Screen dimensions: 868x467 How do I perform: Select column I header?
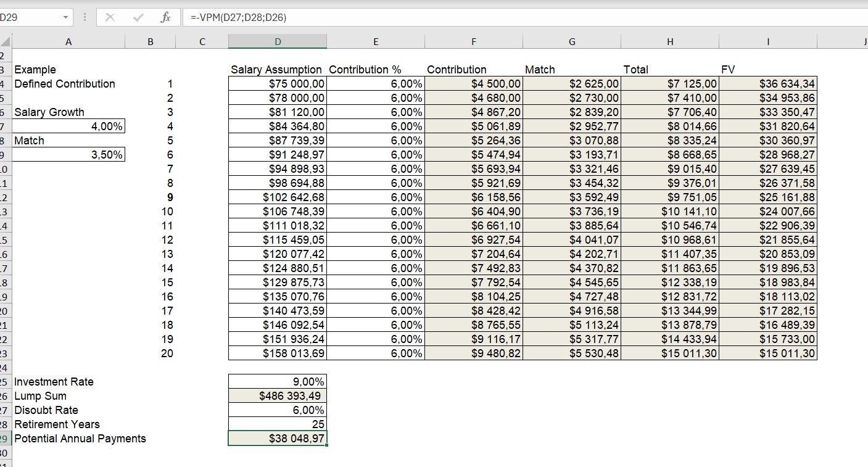pyautogui.click(x=768, y=42)
